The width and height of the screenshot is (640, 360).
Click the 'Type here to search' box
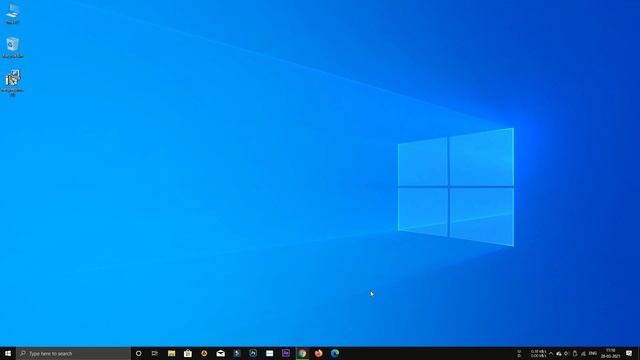click(x=73, y=353)
